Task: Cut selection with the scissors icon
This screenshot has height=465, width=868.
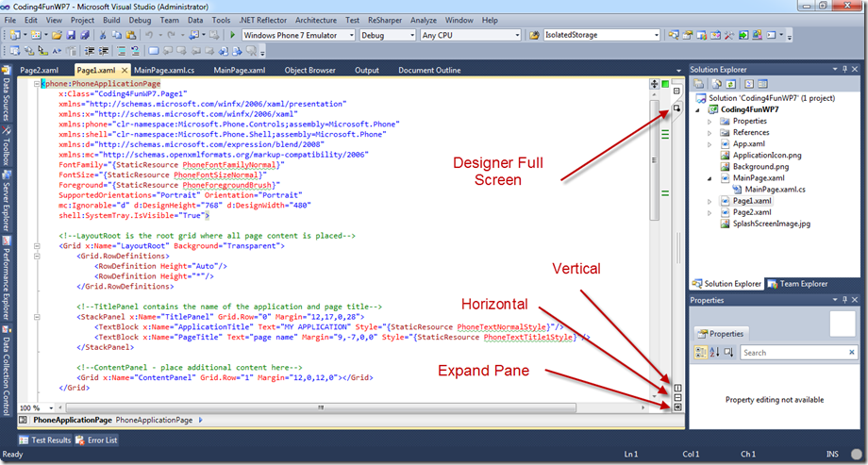Action: point(103,35)
